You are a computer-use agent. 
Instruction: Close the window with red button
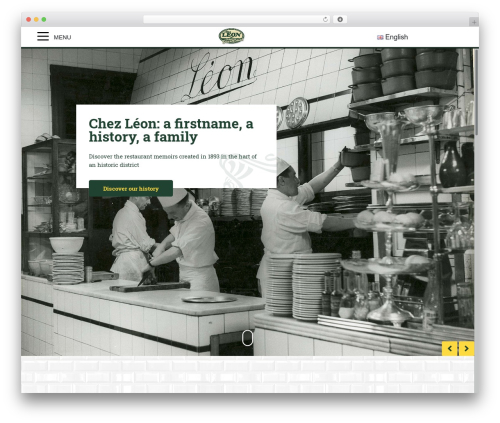[x=29, y=20]
